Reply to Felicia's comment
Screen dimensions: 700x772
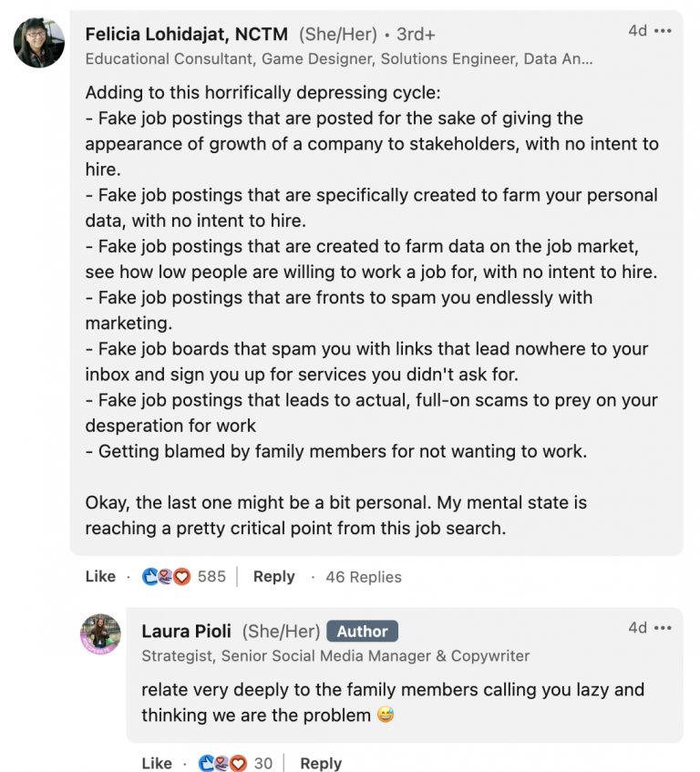click(x=274, y=576)
